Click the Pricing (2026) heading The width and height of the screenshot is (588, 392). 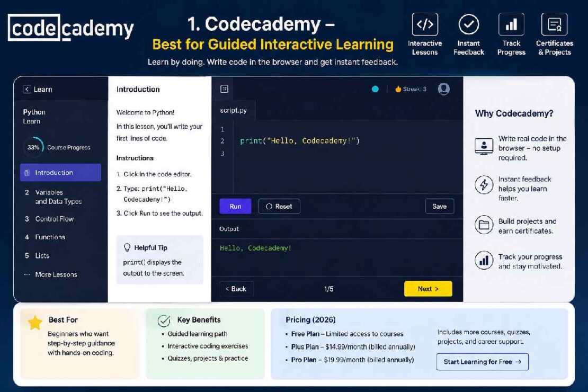click(310, 319)
